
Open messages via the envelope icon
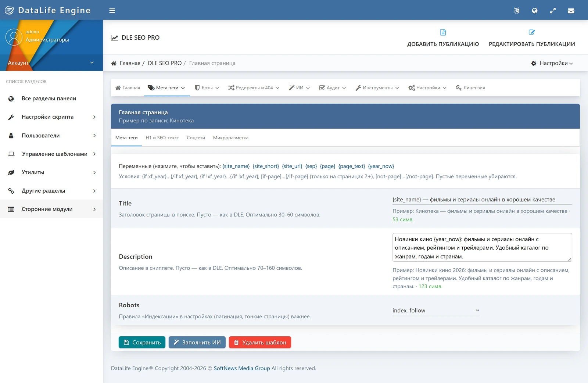(571, 11)
